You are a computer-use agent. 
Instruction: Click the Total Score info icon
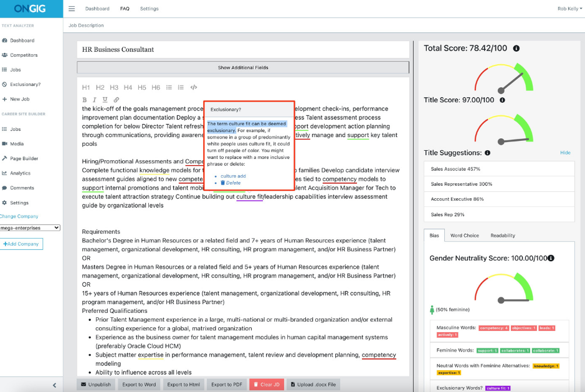[516, 49]
